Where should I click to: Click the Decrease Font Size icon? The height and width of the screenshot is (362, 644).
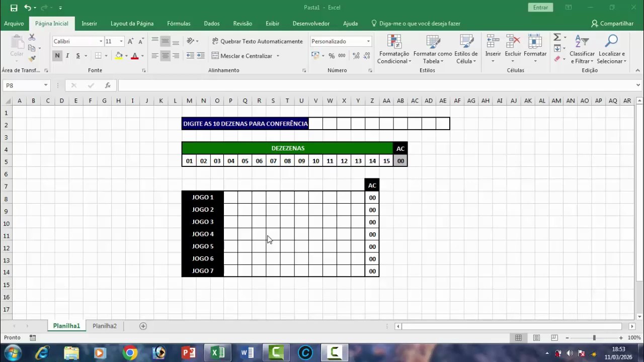(x=141, y=41)
